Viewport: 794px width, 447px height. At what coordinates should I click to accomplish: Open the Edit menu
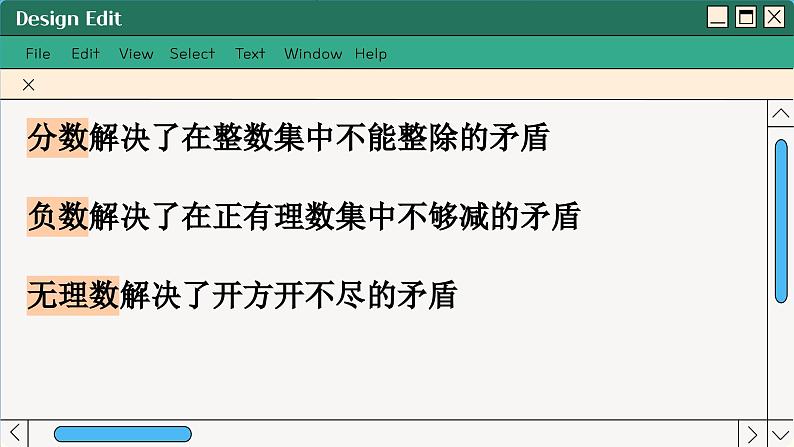(85, 54)
